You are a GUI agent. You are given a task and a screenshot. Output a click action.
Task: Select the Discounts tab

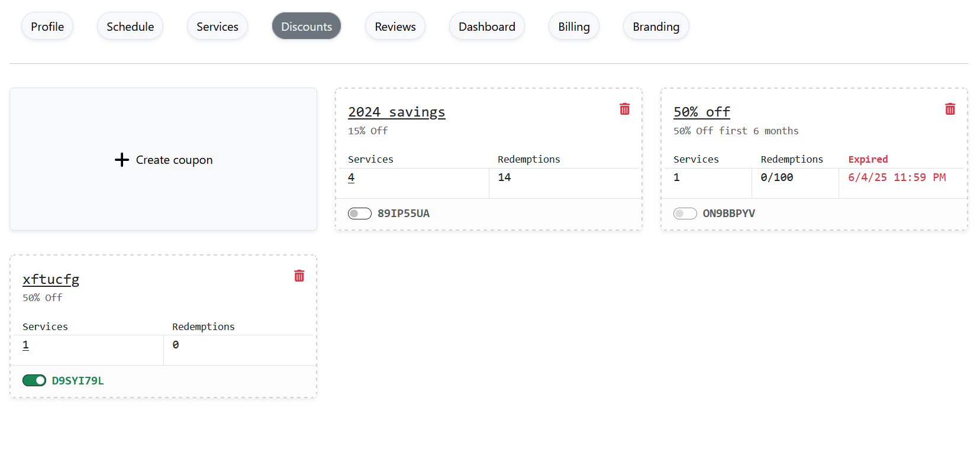307,27
